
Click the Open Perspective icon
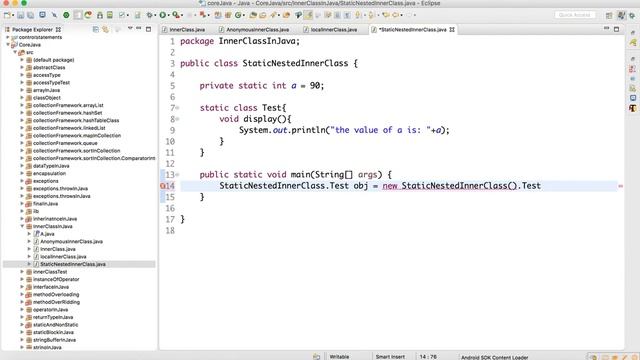coord(609,15)
